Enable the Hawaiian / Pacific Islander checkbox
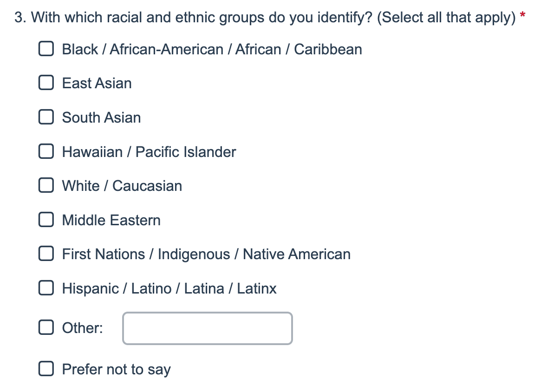The height and width of the screenshot is (392, 560). click(x=45, y=151)
